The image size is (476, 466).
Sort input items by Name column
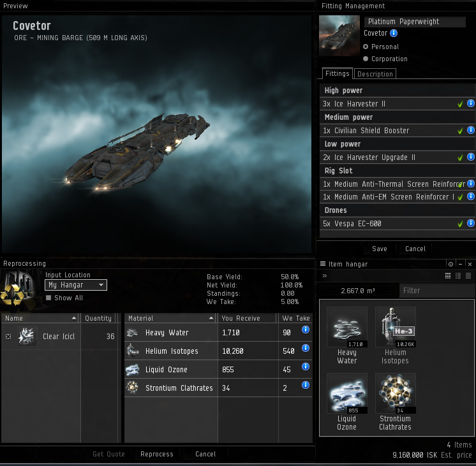(40, 318)
